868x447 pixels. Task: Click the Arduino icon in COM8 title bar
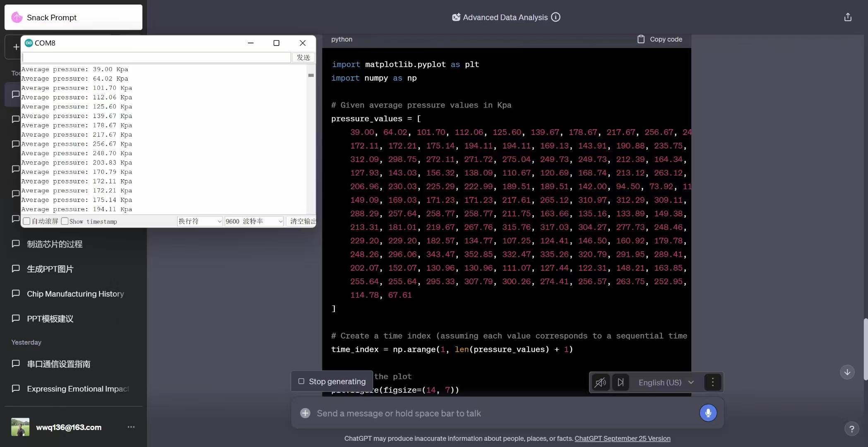pos(29,43)
